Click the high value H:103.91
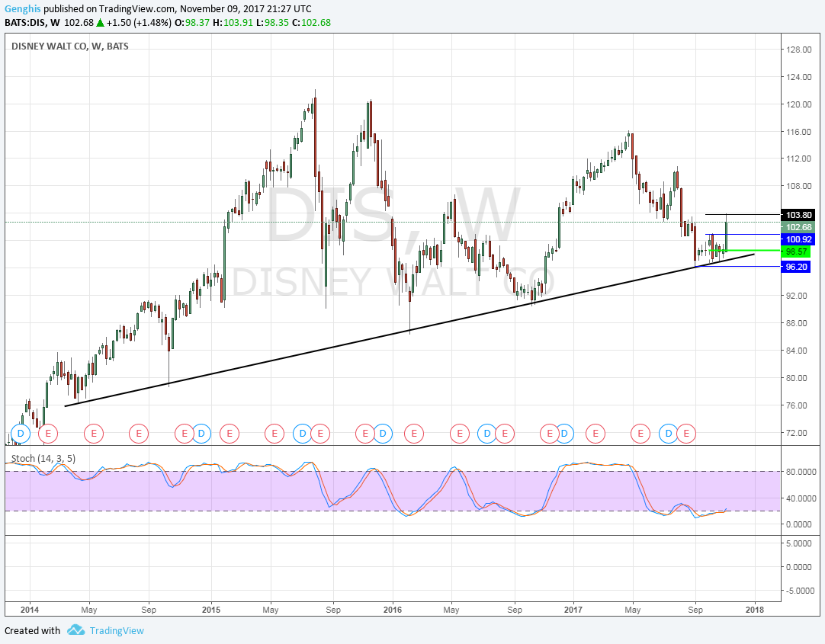 pyautogui.click(x=233, y=23)
